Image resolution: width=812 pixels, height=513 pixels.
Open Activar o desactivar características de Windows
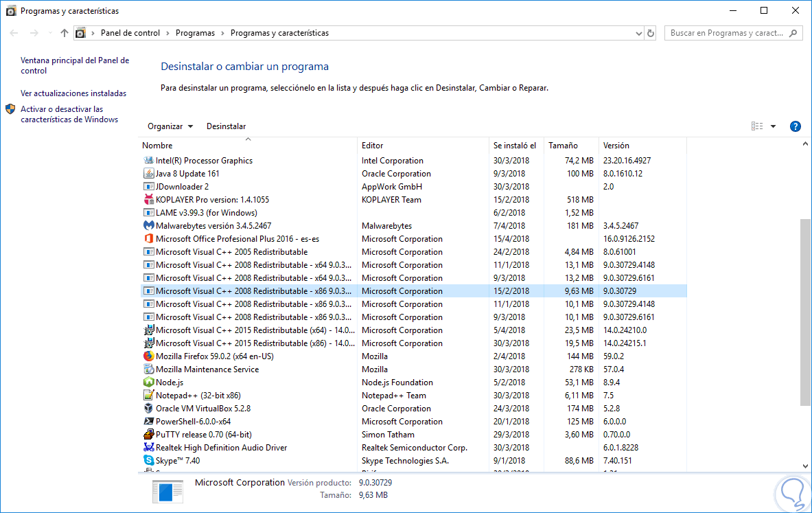(x=69, y=114)
